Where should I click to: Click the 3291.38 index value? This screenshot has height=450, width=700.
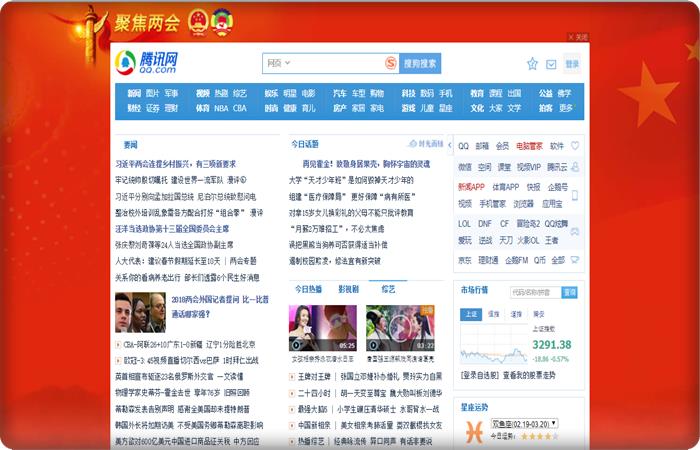coord(552,345)
